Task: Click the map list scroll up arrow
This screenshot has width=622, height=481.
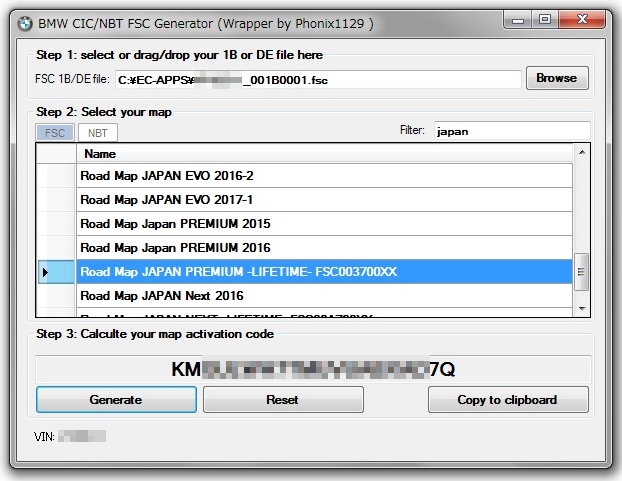Action: click(582, 152)
